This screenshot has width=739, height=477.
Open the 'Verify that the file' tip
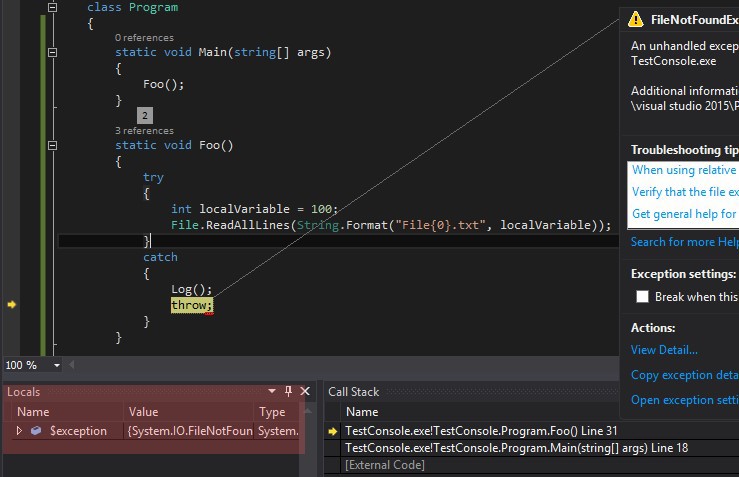pos(685,192)
